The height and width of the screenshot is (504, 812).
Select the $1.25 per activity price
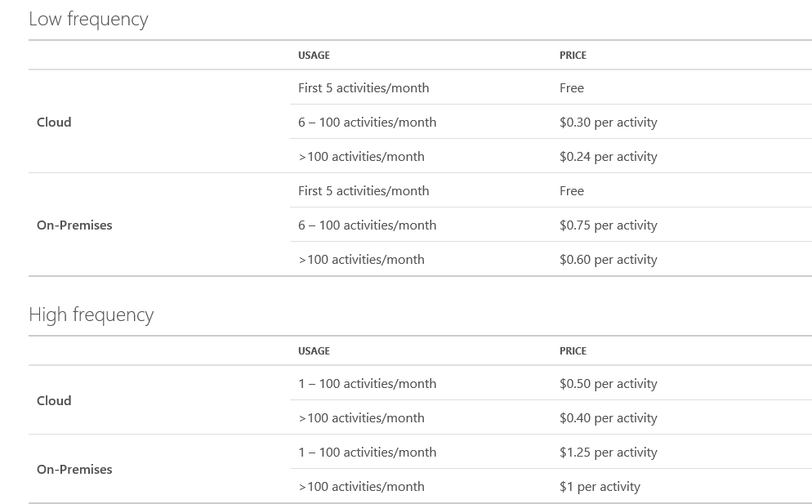pyautogui.click(x=608, y=452)
